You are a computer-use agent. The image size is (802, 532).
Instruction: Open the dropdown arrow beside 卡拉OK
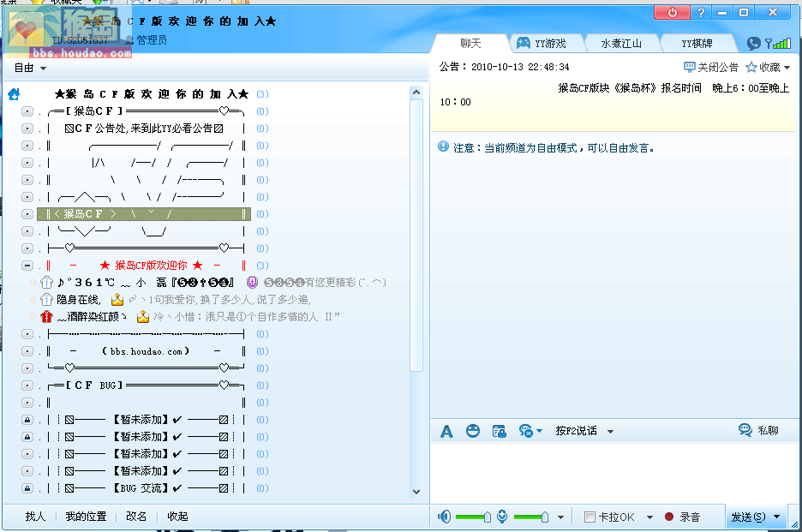pyautogui.click(x=649, y=517)
